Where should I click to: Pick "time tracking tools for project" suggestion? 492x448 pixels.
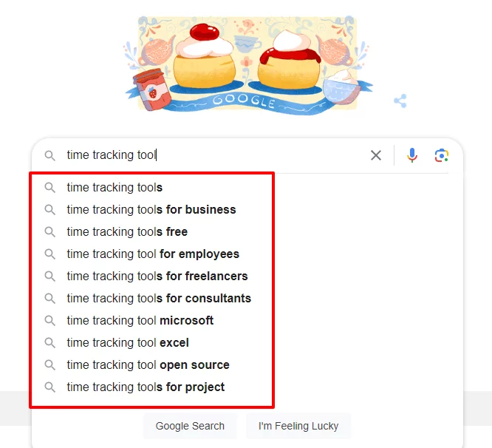tap(146, 387)
